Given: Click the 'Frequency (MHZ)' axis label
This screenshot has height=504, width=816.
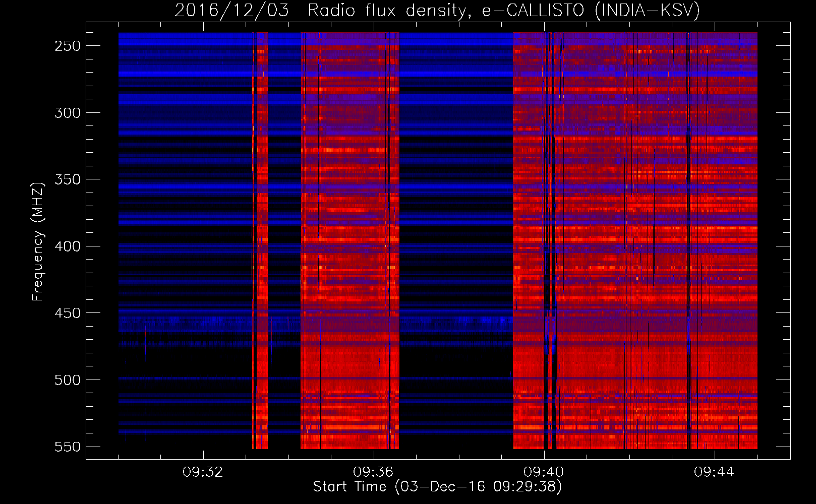Looking at the screenshot, I should point(37,241).
